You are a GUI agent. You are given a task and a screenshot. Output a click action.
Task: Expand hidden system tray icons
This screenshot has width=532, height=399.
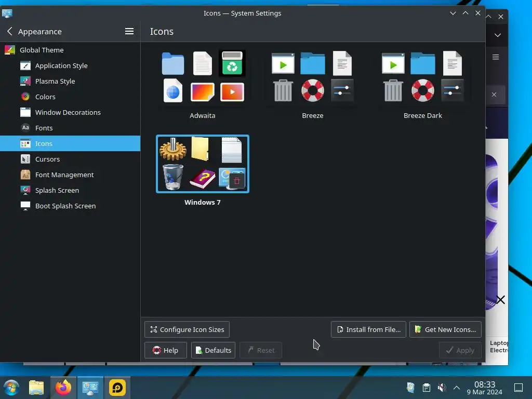457,388
